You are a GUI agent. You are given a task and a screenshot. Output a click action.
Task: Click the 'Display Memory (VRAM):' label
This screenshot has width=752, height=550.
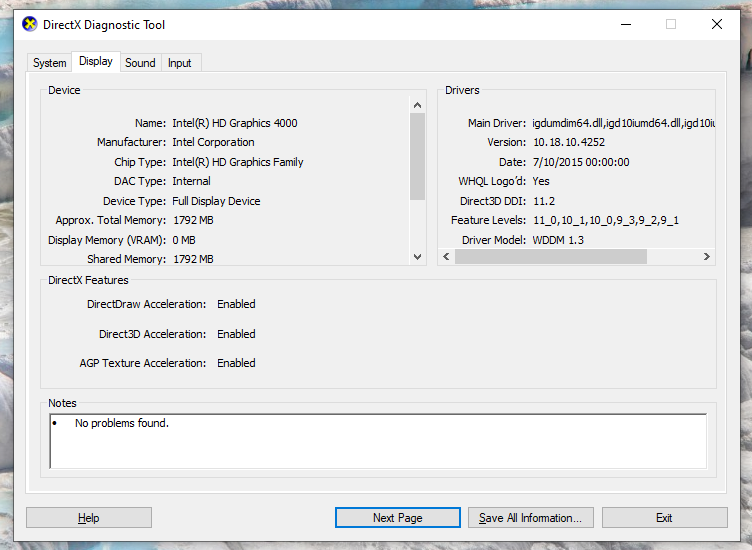(107, 240)
